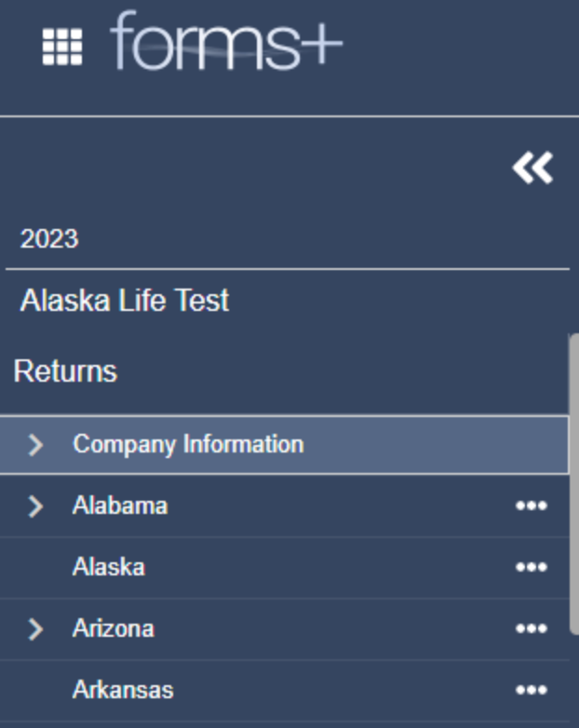The image size is (579, 728).
Task: Click the 2023 year field
Action: pos(49,239)
